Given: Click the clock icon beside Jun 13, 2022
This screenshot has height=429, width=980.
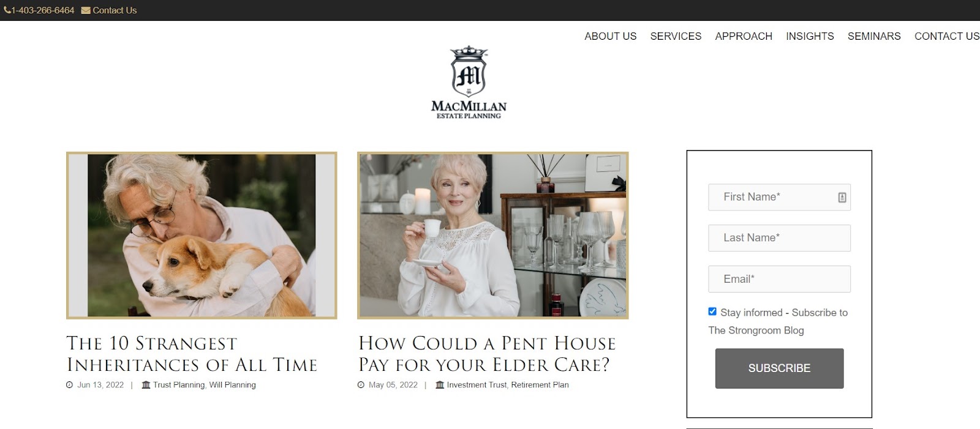Looking at the screenshot, I should click(70, 385).
